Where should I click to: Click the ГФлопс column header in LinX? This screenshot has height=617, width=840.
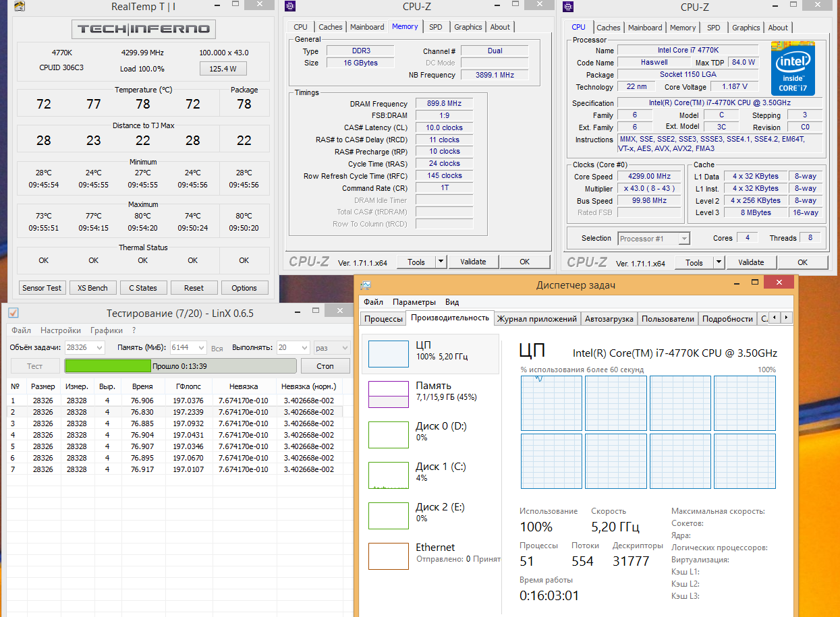(x=188, y=386)
